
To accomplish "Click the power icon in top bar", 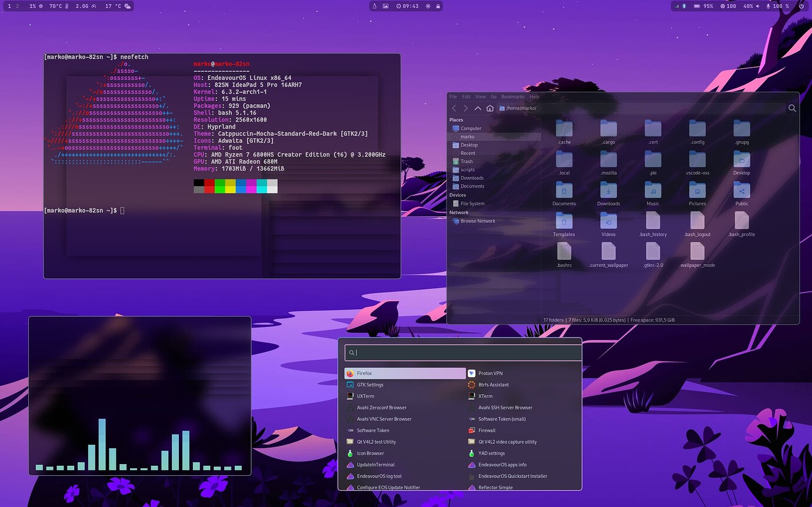I will [x=801, y=6].
